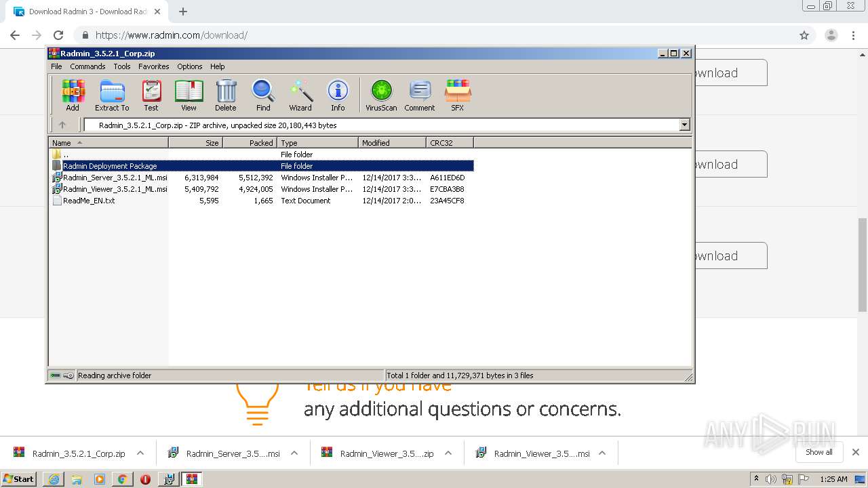This screenshot has height=488, width=868.
Task: Switch to Download Radmin 3 tab
Action: (x=87, y=12)
